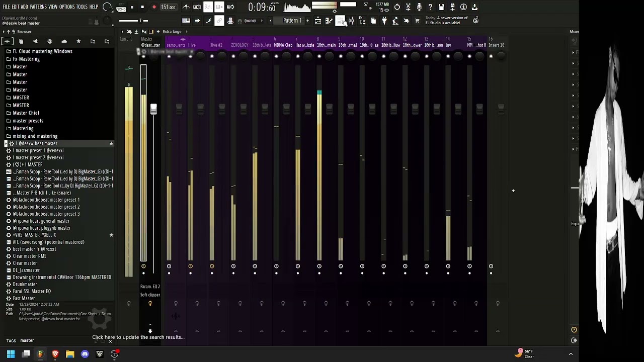644x362 pixels.
Task: Click the headphones icon beside (none)
Action: (x=239, y=21)
